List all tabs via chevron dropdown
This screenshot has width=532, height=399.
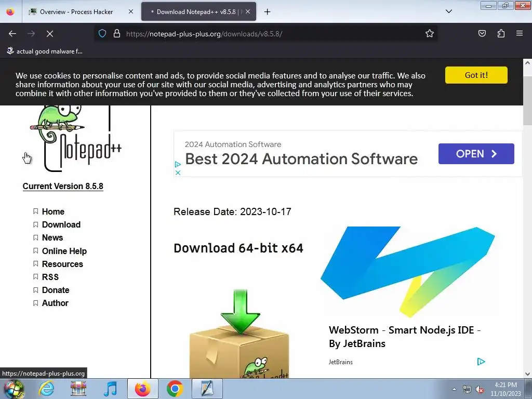click(x=448, y=11)
